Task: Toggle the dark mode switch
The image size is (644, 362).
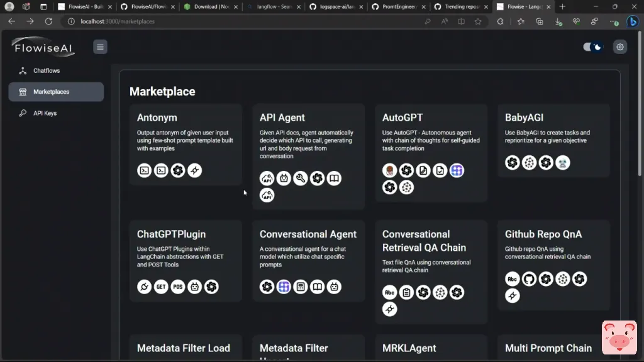Action: pyautogui.click(x=592, y=47)
